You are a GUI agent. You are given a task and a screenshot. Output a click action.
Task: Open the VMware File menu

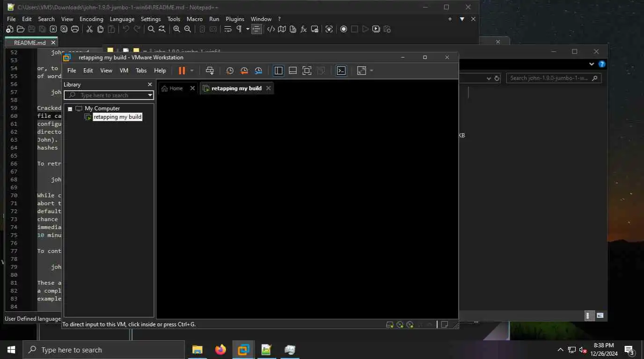tap(72, 71)
